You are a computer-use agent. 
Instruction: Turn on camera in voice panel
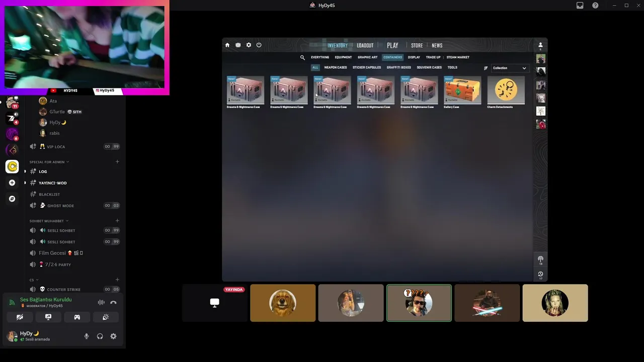click(20, 317)
